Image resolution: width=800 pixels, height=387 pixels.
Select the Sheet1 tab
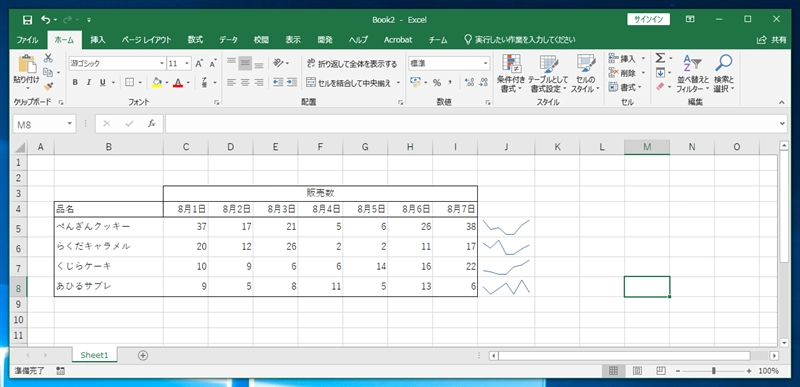pos(94,355)
